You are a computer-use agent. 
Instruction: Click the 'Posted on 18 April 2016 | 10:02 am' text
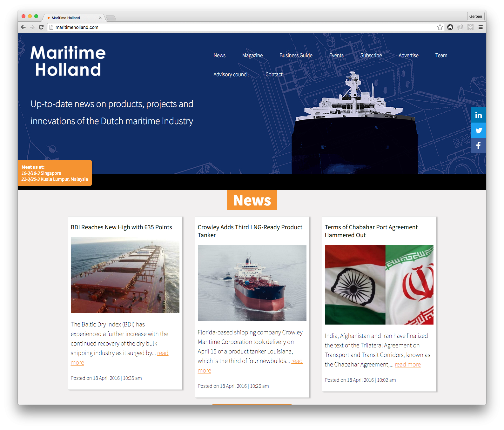(360, 380)
